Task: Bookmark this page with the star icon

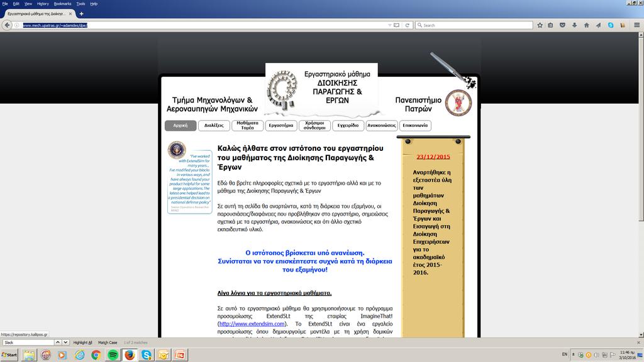Action: (540, 25)
